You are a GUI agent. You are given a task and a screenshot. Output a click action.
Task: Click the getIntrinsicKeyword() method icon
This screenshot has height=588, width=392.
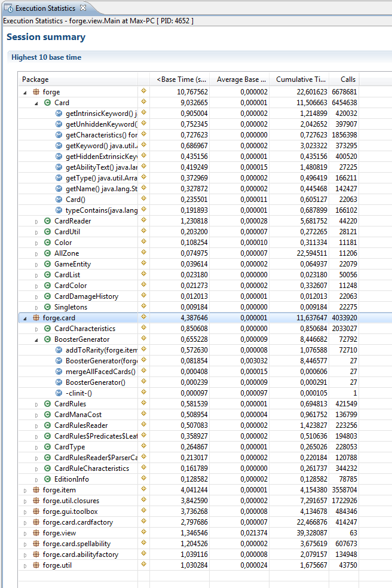pos(59,114)
